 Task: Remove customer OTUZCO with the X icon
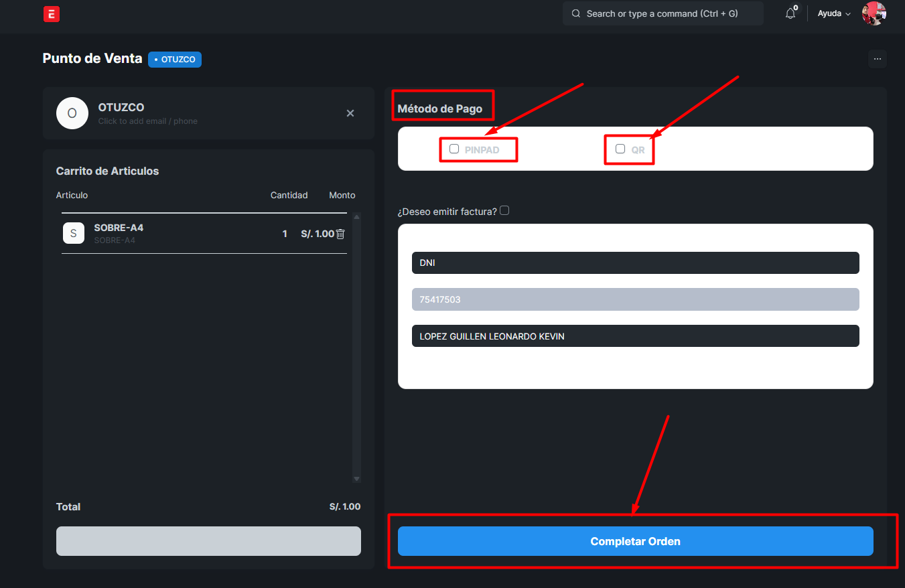350,113
